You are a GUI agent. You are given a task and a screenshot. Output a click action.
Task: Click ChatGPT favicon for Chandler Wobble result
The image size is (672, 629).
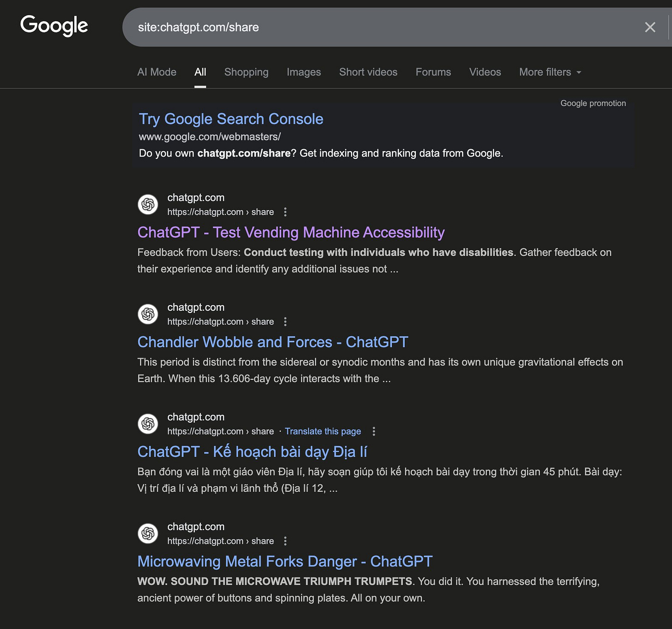148,314
